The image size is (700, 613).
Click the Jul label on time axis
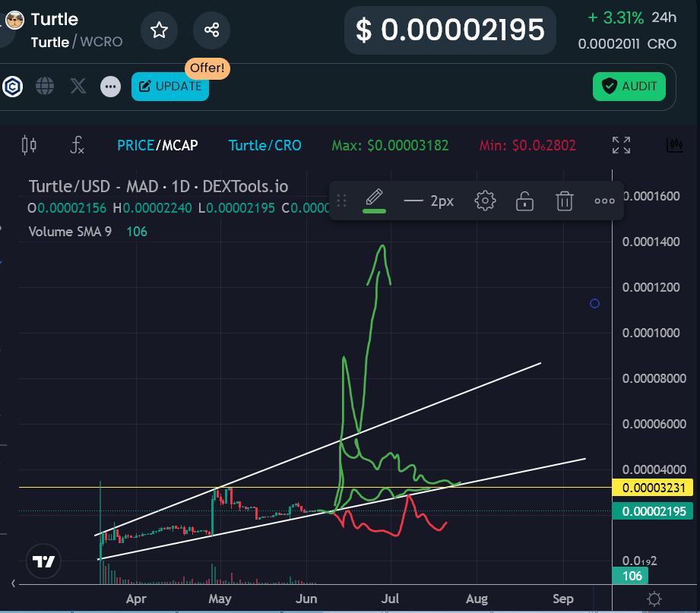point(390,599)
